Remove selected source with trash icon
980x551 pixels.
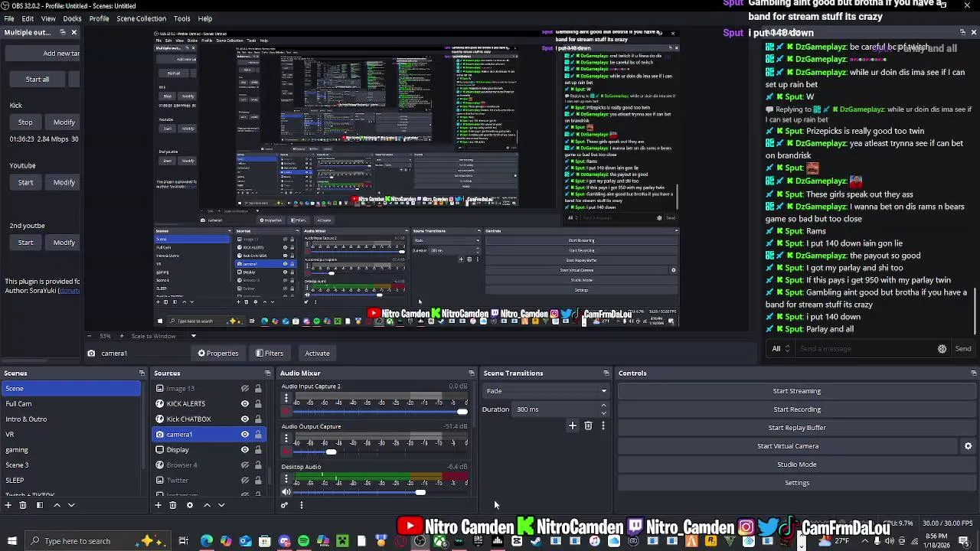pyautogui.click(x=173, y=505)
